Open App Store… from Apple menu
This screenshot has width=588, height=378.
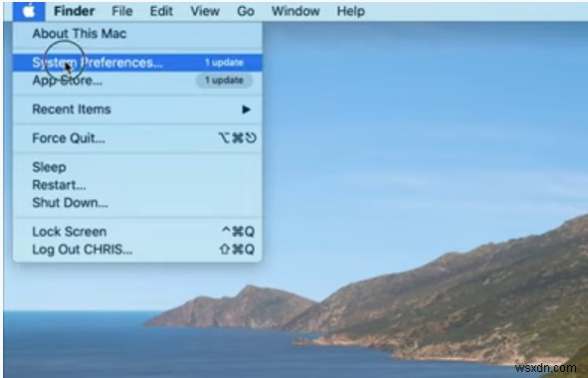[x=137, y=81]
